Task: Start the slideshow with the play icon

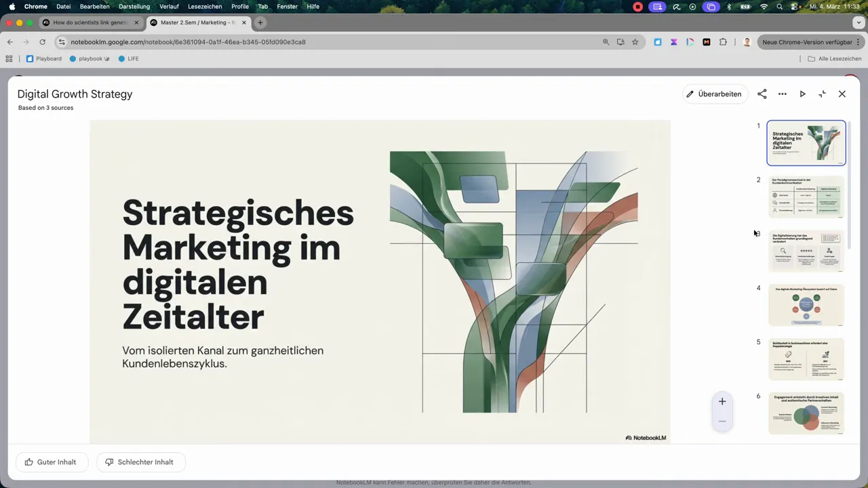Action: [802, 94]
